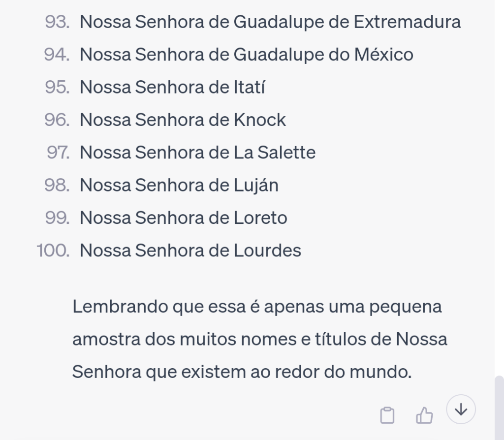504x440 pixels.
Task: Select the Nossa Senhora de Guadalupe do México text
Action: (246, 54)
